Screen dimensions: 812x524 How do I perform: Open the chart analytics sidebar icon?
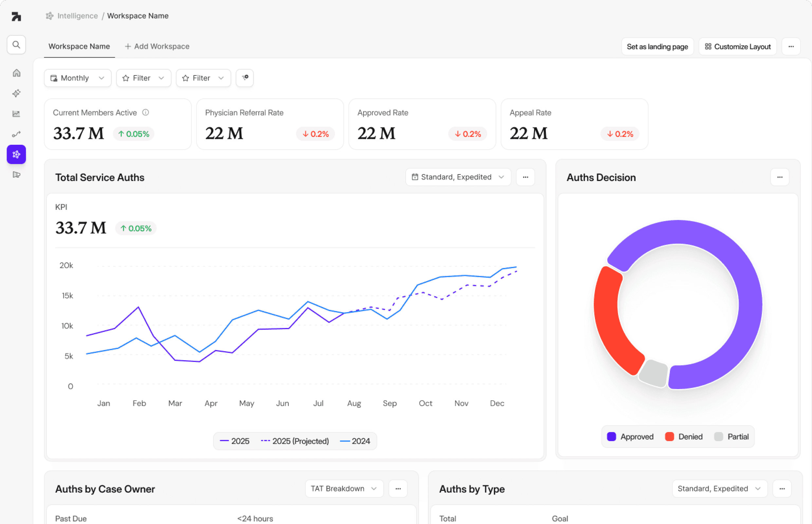16,114
